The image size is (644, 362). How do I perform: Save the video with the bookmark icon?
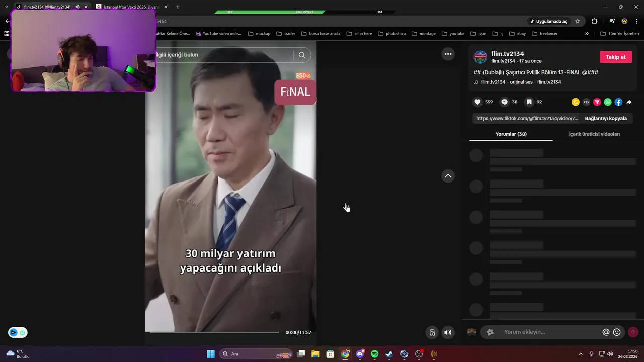pos(529,102)
